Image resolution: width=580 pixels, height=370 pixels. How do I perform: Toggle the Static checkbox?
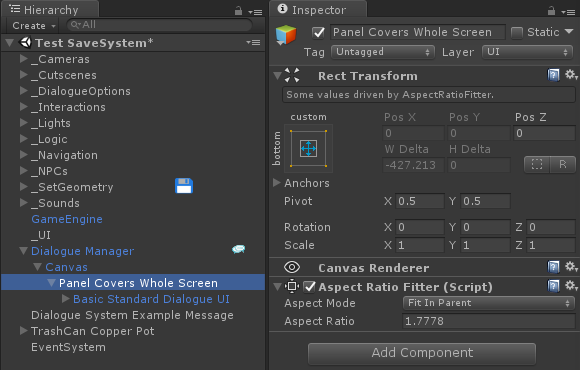[x=517, y=33]
